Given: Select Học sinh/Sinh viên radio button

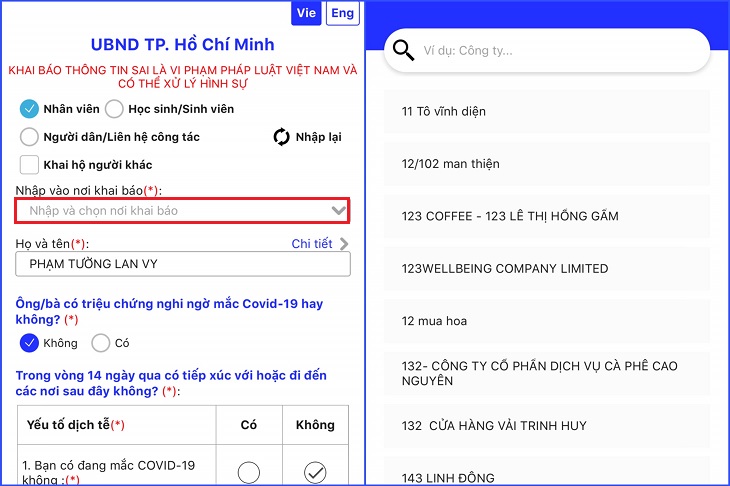Looking at the screenshot, I should tap(114, 109).
